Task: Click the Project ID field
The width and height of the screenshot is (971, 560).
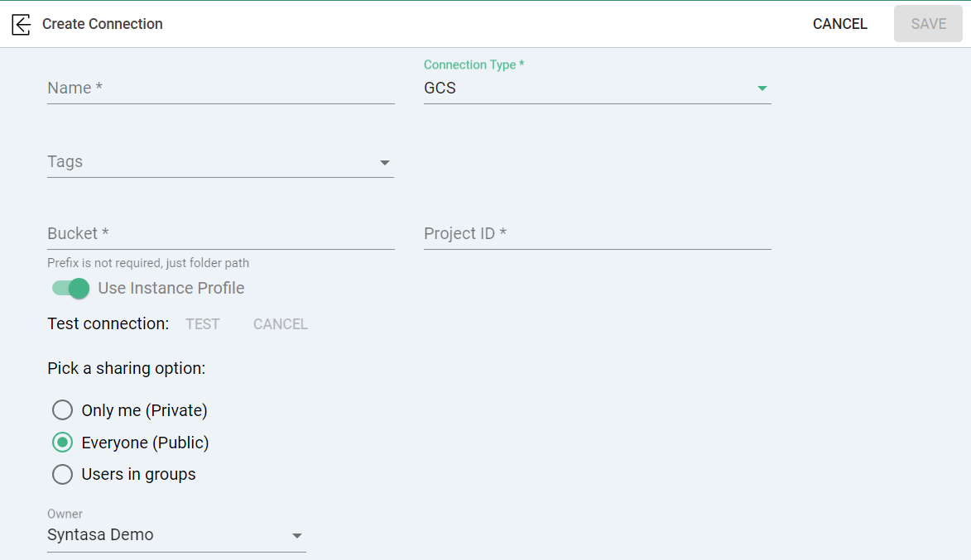Action: 597,234
